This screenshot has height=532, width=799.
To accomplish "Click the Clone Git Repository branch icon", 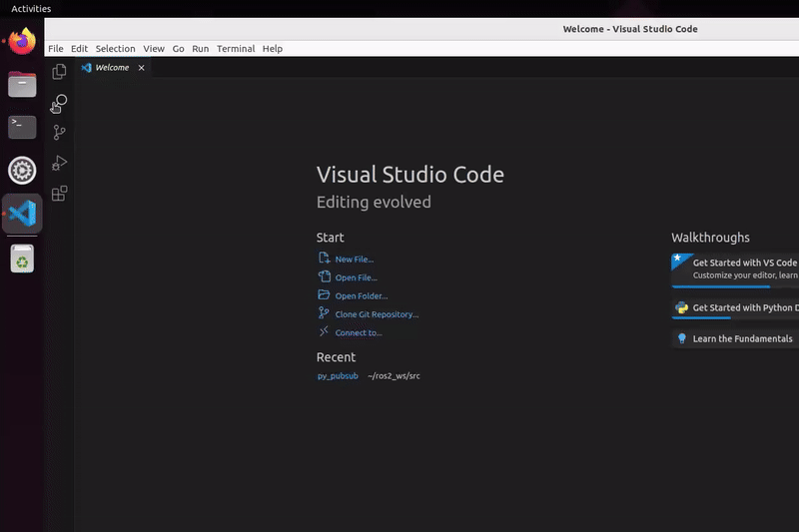I will pos(324,312).
